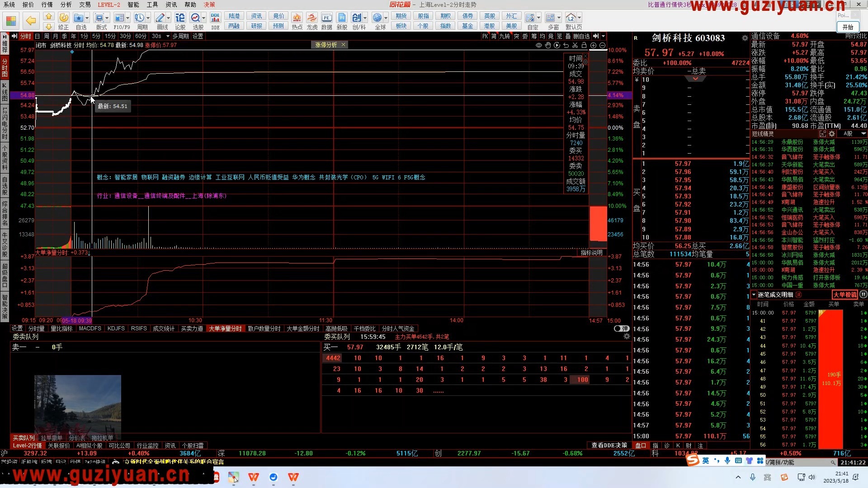The height and width of the screenshot is (488, 868).
Task: Click the 查看DDE决策 button
Action: [609, 445]
